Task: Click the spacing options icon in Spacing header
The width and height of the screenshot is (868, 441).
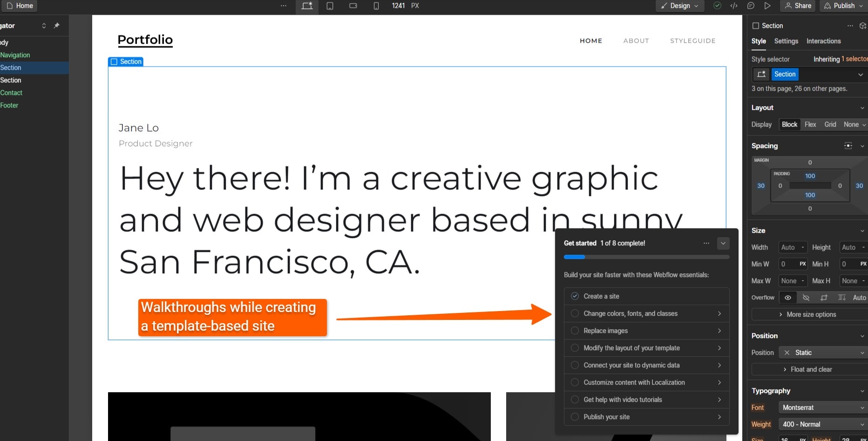Action: 848,146
